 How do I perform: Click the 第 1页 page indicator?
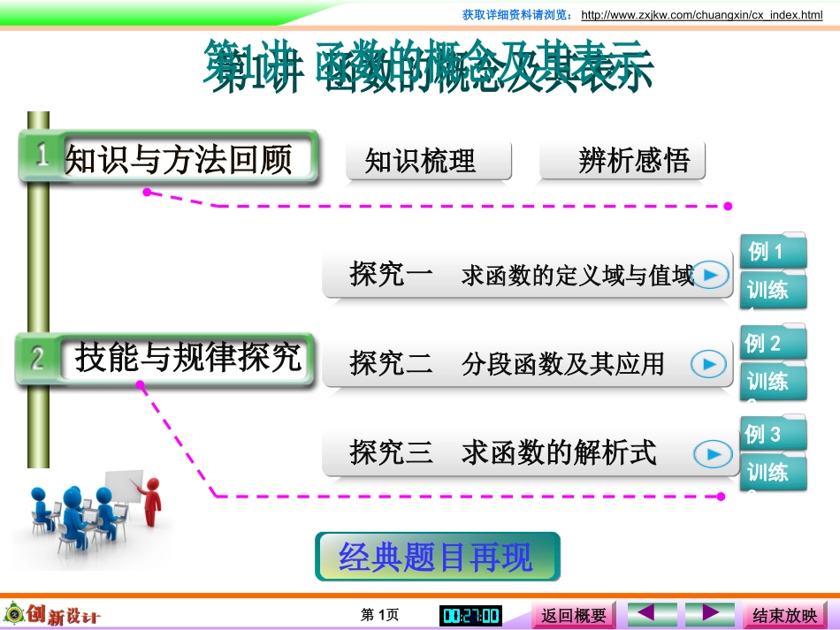click(380, 614)
